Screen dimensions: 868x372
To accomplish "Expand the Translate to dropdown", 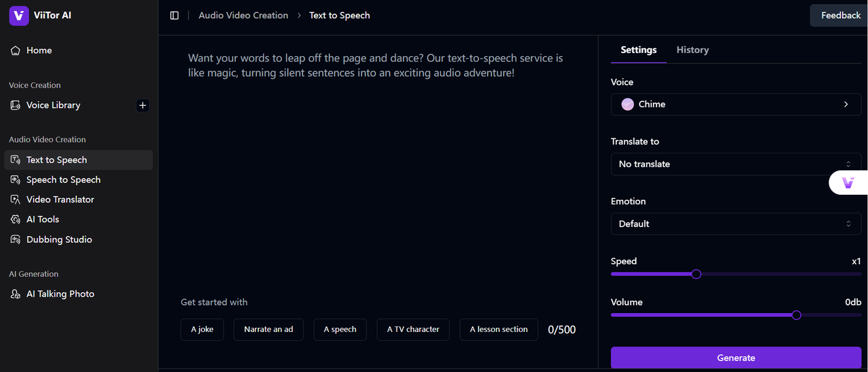I will tap(736, 164).
